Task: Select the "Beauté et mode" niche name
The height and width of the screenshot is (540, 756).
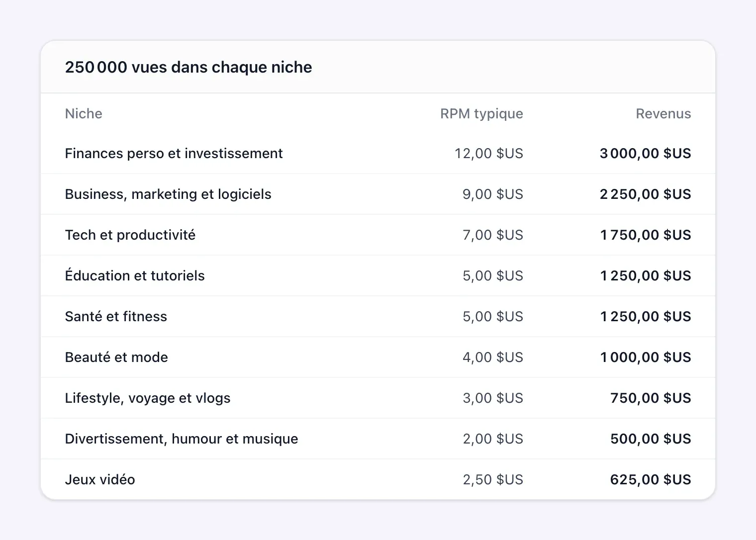Action: (x=116, y=357)
